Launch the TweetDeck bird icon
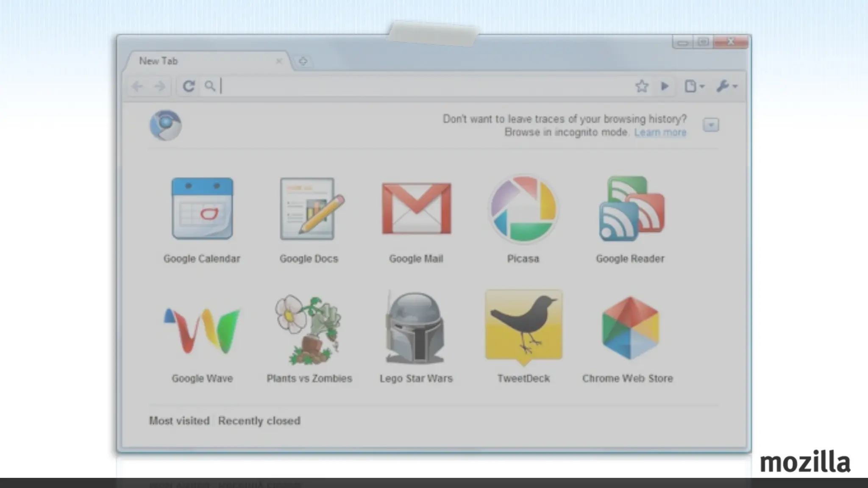The width and height of the screenshot is (868, 488). (x=524, y=326)
